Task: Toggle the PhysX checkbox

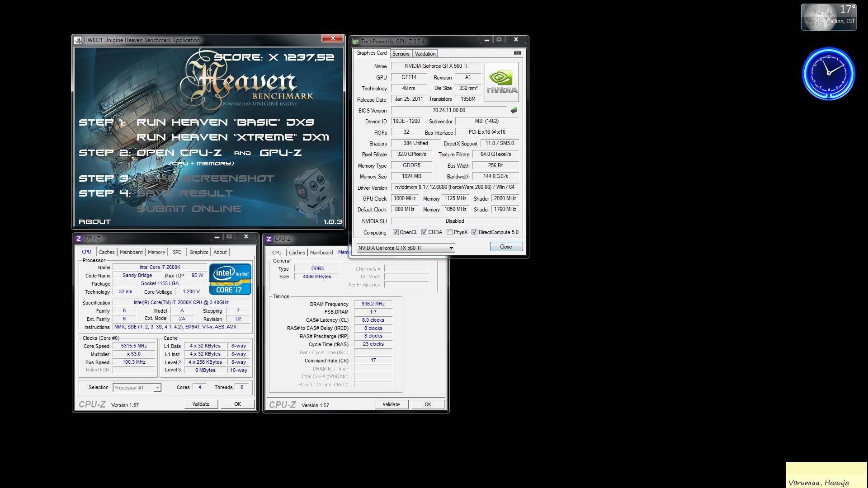Action: [449, 232]
